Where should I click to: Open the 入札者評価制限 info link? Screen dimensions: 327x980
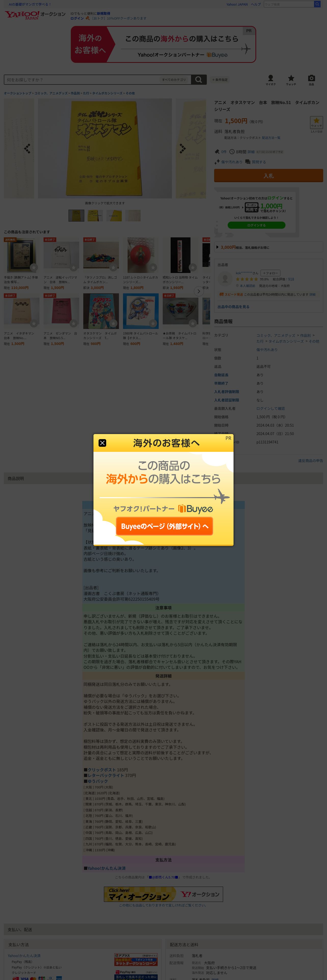226,392
